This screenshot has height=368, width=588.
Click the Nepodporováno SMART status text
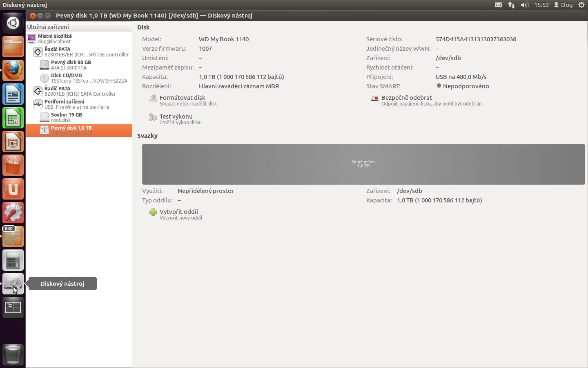466,86
